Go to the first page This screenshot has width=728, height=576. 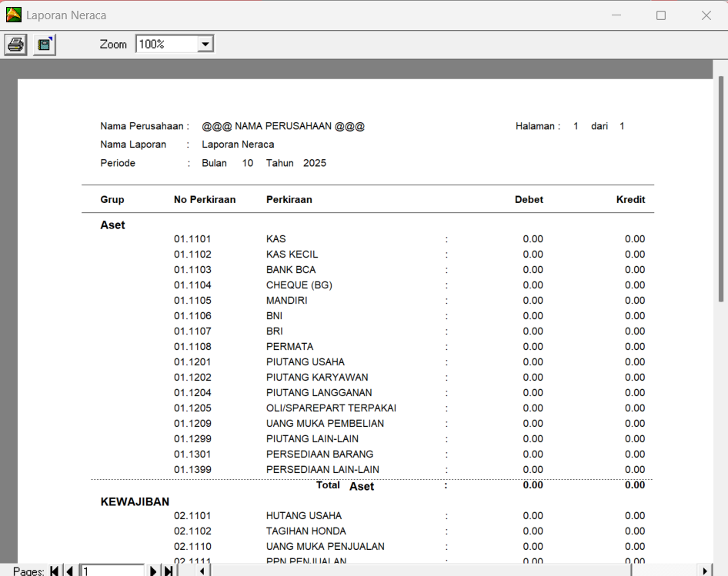(55, 571)
